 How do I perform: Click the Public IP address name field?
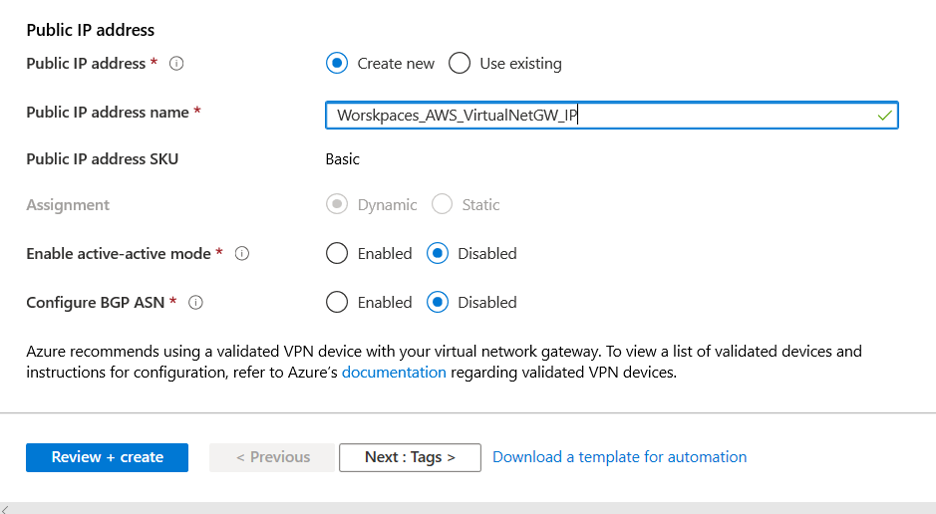tap(600, 116)
